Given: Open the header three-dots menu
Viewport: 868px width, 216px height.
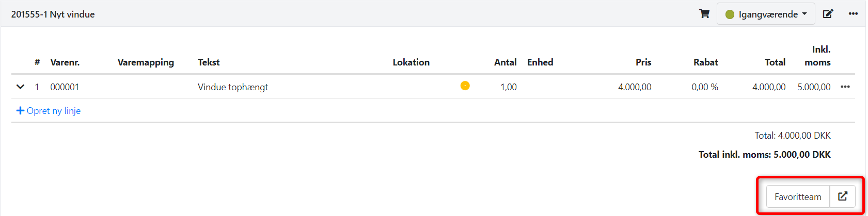Looking at the screenshot, I should (853, 14).
